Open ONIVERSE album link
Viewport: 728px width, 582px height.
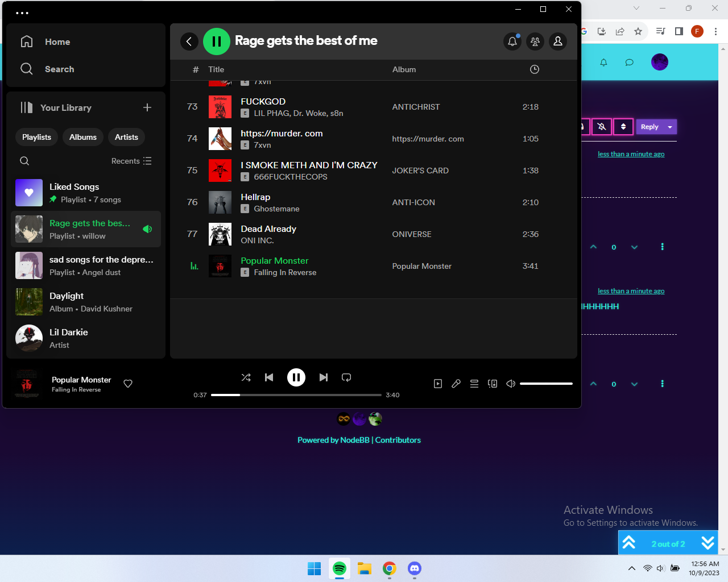(412, 234)
